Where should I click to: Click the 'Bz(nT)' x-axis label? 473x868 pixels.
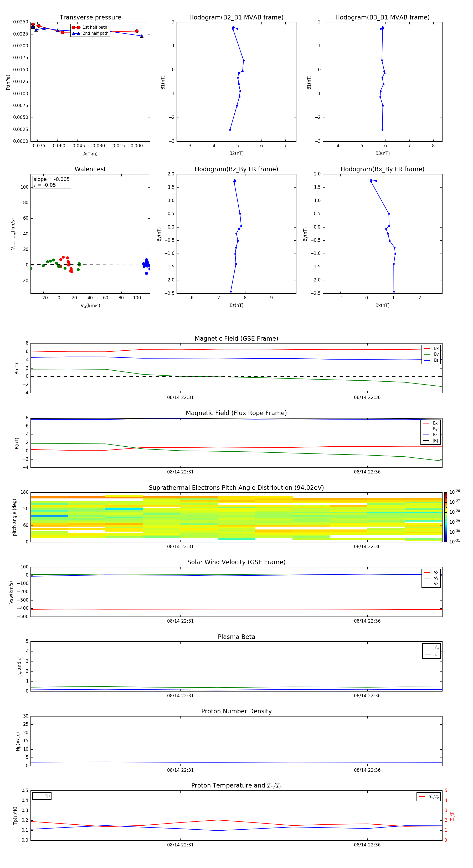tap(236, 306)
